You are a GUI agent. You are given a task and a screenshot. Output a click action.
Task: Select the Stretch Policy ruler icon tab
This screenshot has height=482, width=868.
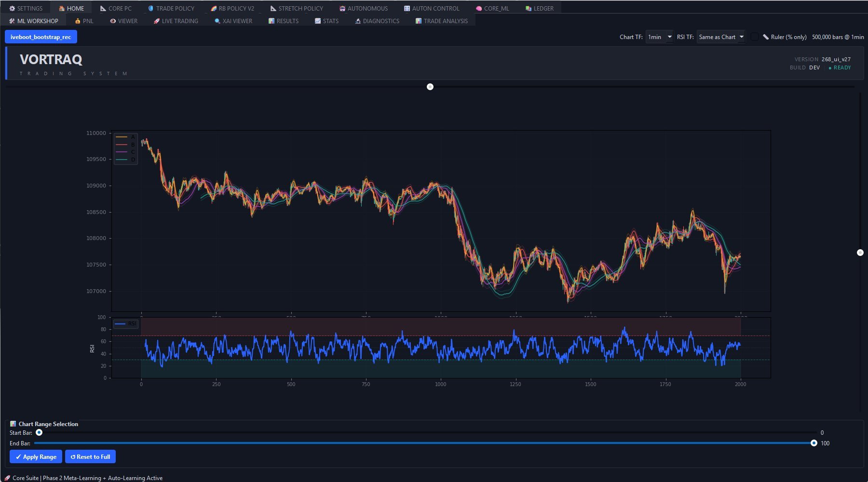273,9
